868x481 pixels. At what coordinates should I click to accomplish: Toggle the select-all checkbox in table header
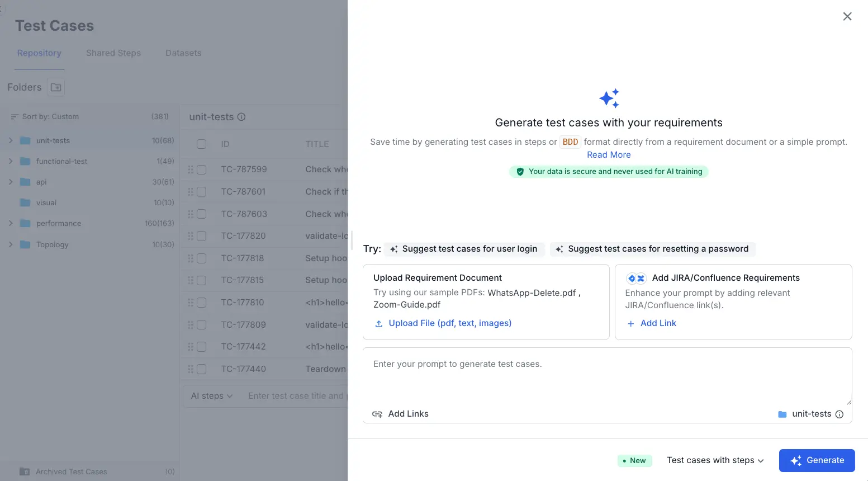[202, 144]
